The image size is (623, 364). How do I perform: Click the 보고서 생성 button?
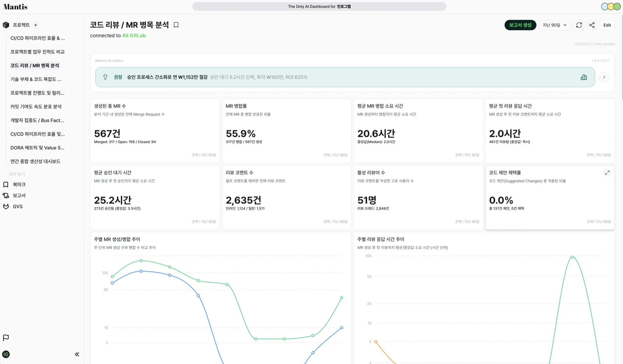520,25
